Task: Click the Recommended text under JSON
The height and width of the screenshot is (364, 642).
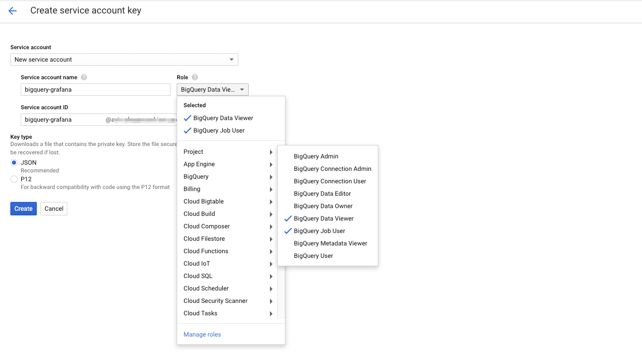Action: coord(40,170)
